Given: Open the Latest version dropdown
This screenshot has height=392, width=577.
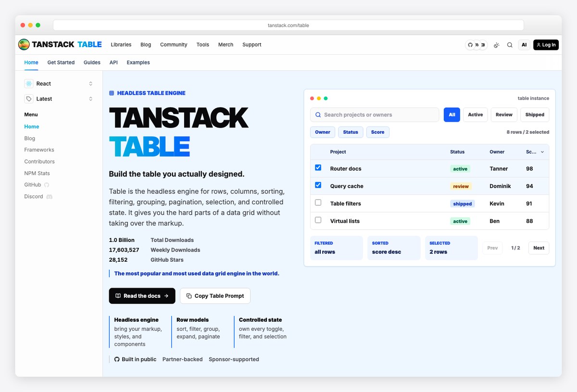Looking at the screenshot, I should tap(60, 99).
